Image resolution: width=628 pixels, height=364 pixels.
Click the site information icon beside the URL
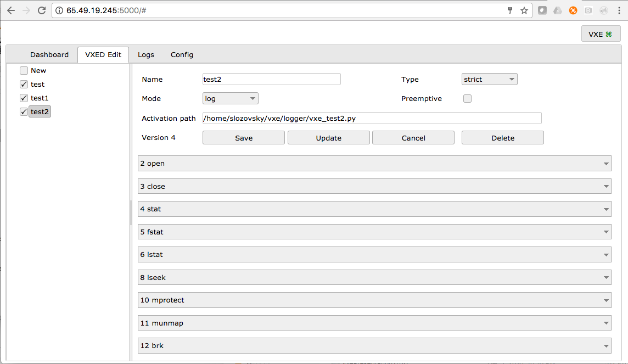[x=58, y=10]
